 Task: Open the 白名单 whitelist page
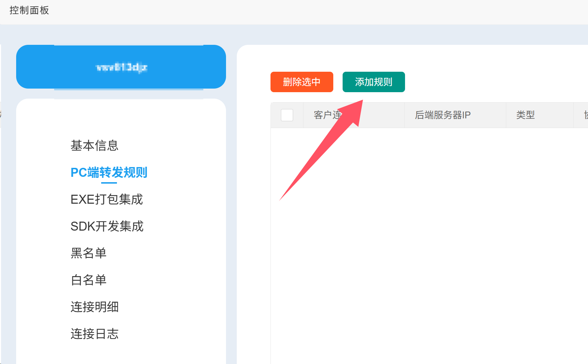pyautogui.click(x=89, y=280)
